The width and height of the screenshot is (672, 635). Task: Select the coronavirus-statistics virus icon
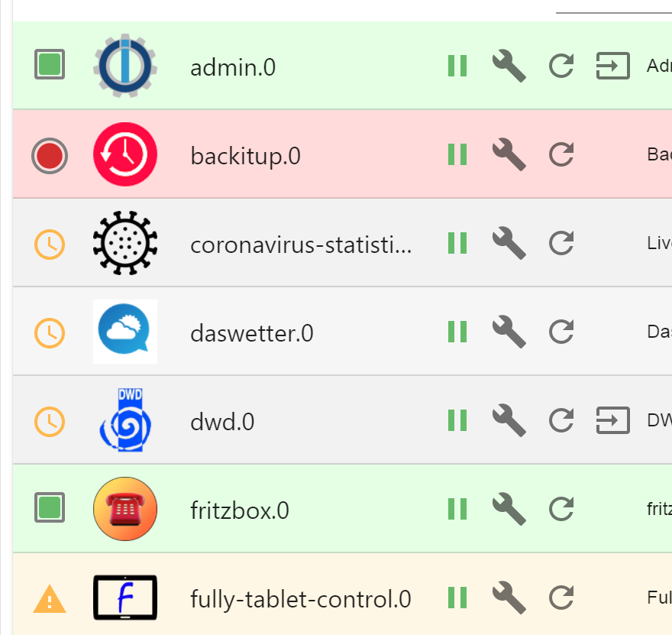coord(124,243)
